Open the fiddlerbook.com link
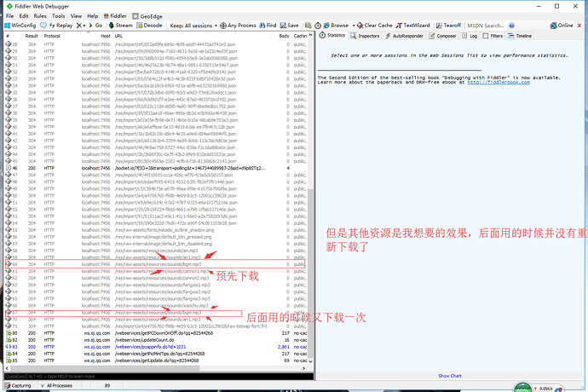This screenshot has height=392, width=588. coord(499,82)
